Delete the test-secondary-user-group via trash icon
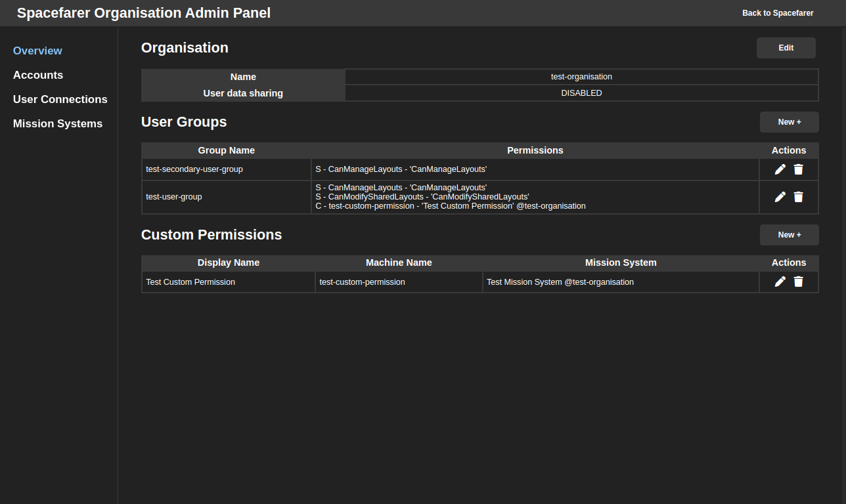Screen dimensions: 846x504 click(798, 169)
